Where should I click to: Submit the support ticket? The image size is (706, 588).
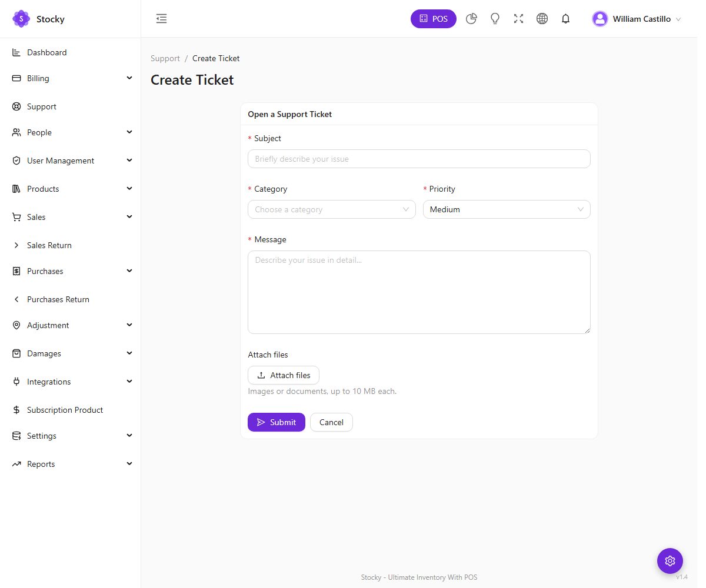pyautogui.click(x=277, y=422)
